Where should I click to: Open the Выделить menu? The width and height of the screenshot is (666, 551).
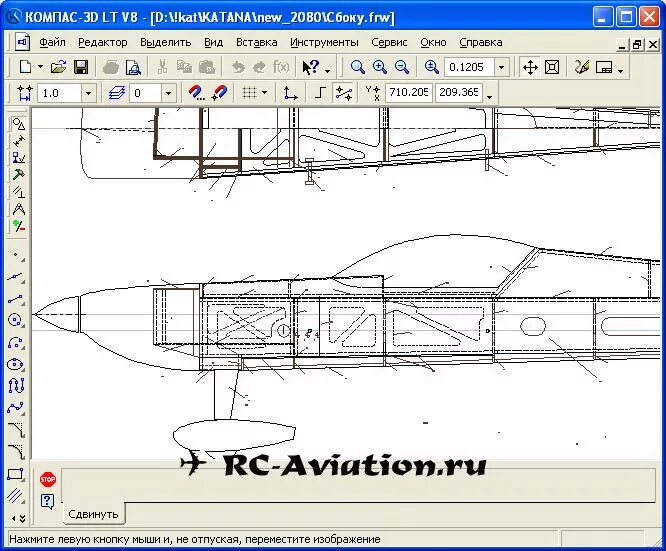166,42
